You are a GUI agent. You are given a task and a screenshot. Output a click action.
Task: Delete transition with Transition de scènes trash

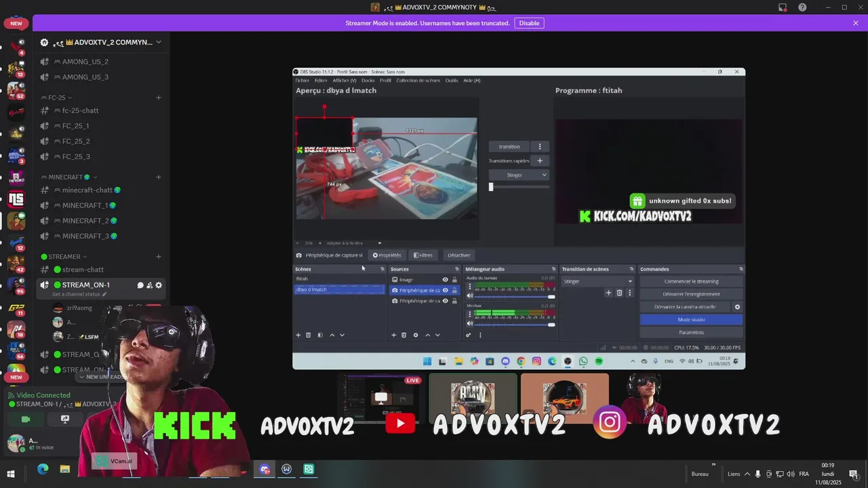619,293
